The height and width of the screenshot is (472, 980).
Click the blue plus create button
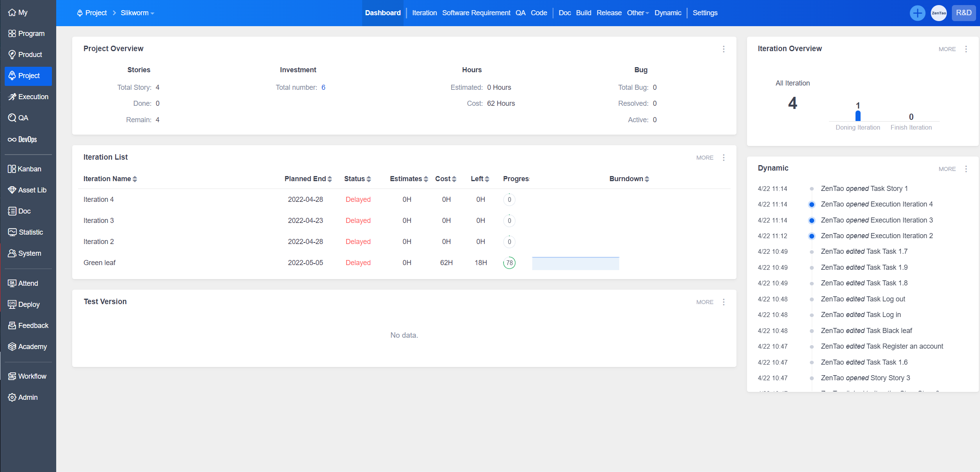[x=918, y=13]
